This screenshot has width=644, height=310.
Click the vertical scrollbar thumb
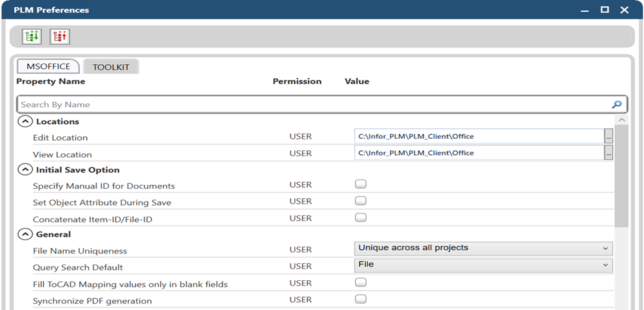621,175
